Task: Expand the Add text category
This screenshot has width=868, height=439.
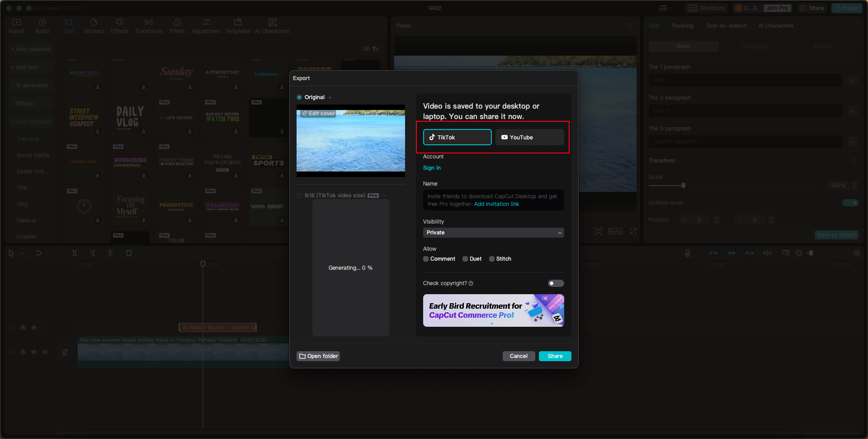Action: click(31, 67)
